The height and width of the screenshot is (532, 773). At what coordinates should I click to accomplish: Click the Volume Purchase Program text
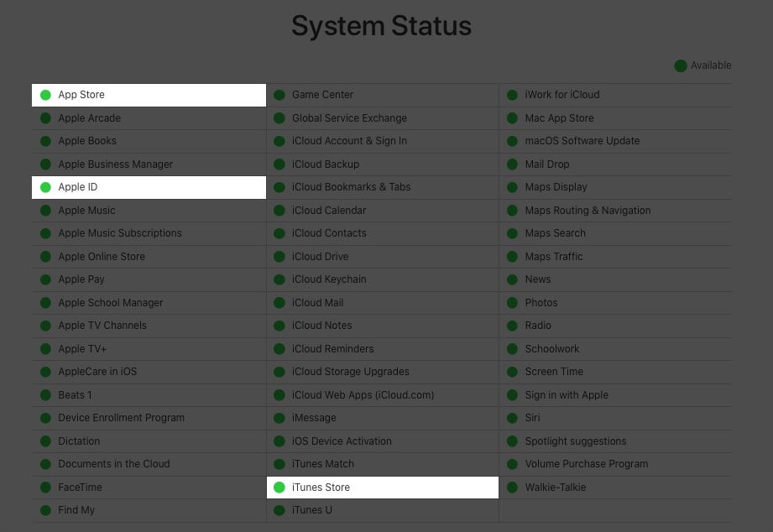(587, 464)
